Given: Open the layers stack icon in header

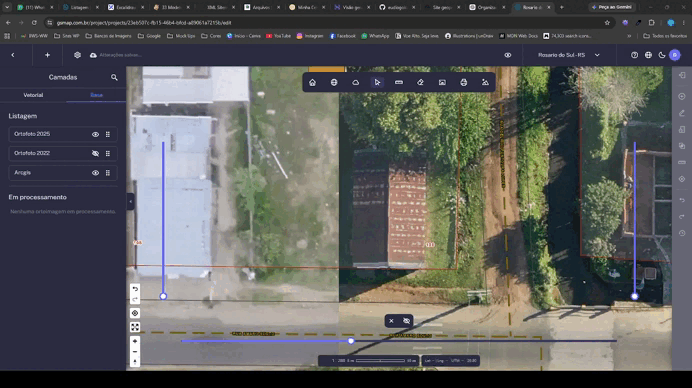Looking at the screenshot, I should point(77,55).
